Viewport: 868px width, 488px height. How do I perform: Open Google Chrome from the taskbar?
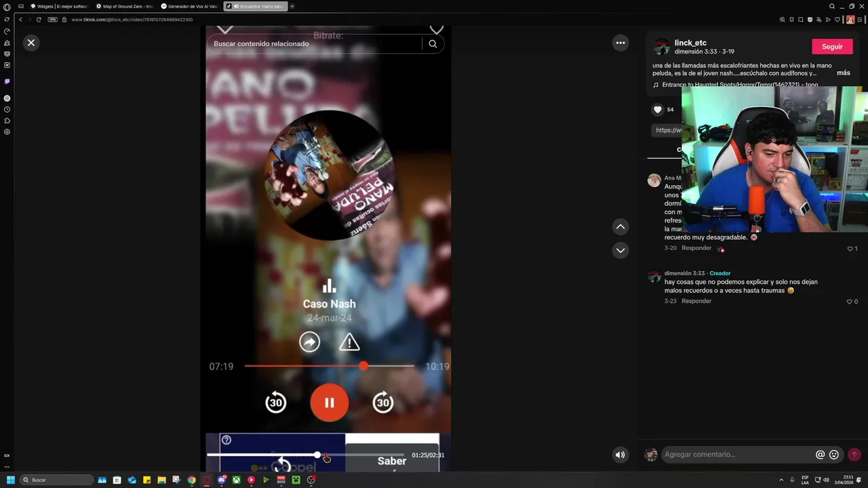coord(191,480)
